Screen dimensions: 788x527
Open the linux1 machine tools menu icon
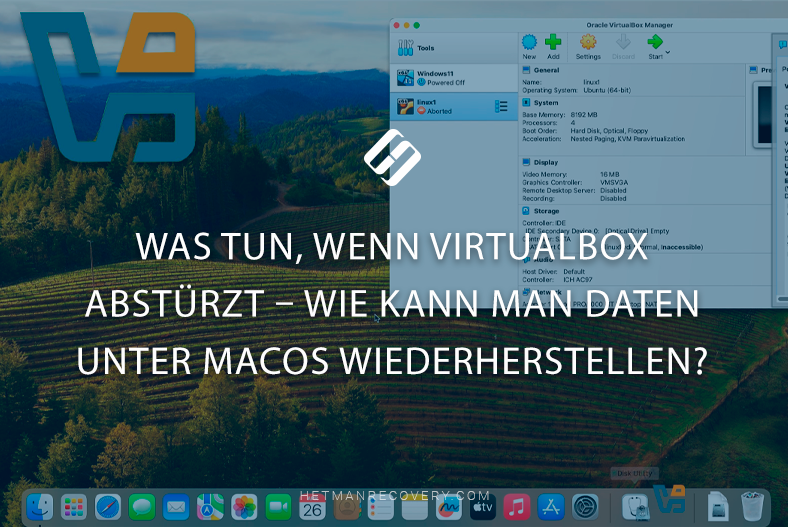pos(501,107)
